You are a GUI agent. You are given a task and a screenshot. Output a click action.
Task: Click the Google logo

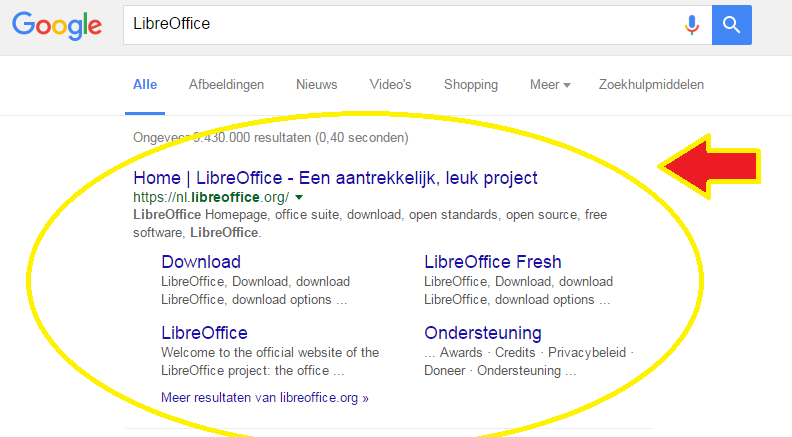57,26
